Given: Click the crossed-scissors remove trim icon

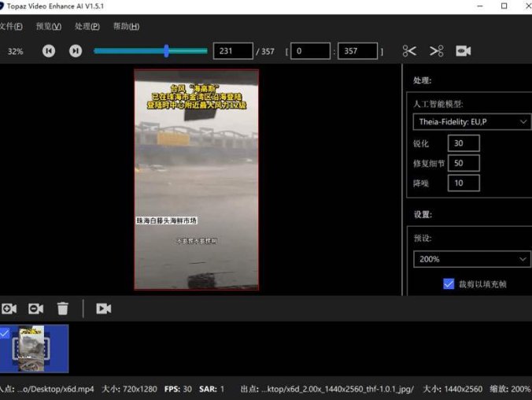Looking at the screenshot, I should point(436,51).
